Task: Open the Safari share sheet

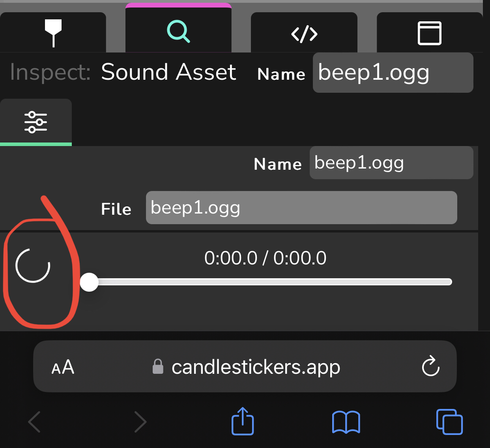Action: [x=242, y=421]
